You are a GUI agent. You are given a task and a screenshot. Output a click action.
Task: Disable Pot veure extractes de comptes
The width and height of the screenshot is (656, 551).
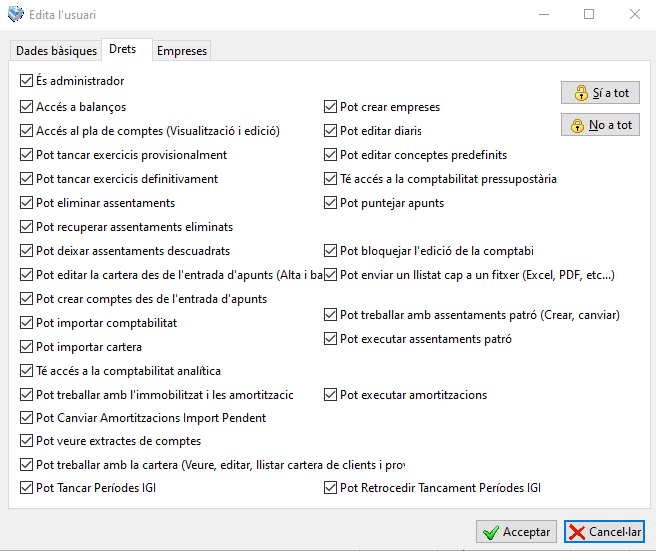point(26,441)
